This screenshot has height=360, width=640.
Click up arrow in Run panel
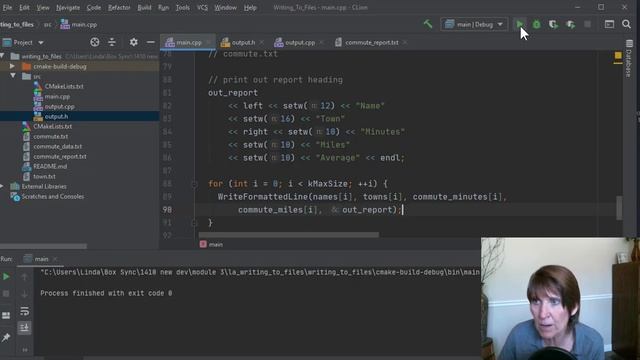pos(24,277)
